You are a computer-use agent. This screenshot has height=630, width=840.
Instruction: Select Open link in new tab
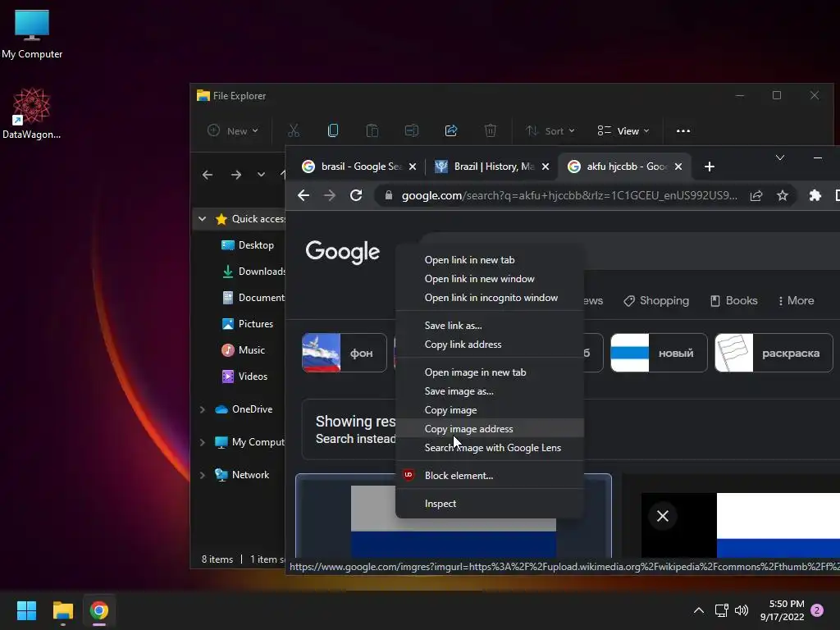[490, 260]
